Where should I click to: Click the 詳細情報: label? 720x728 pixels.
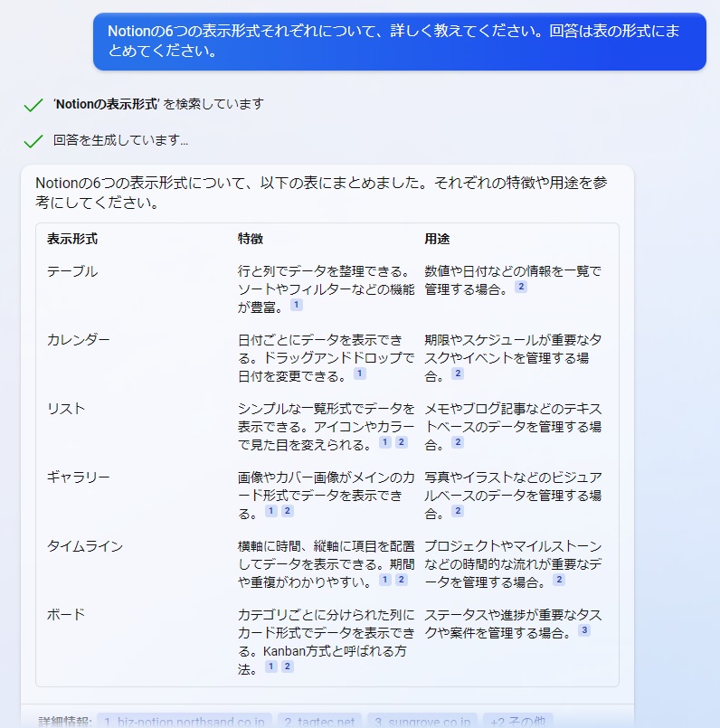pyautogui.click(x=65, y=722)
